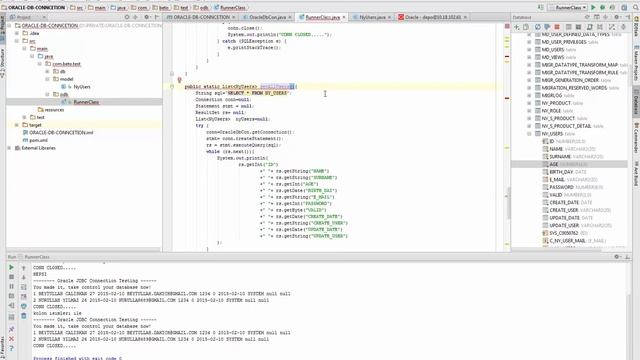
Task: Switch to OracleDbCon.java editor tab
Action: pos(267,17)
